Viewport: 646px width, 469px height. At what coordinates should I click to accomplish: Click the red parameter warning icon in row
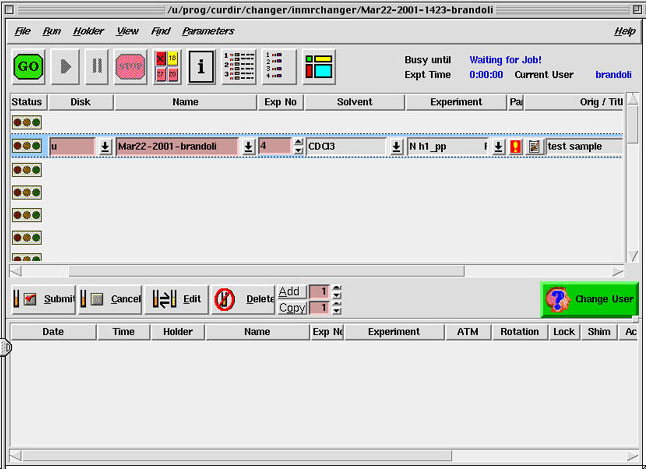[516, 146]
